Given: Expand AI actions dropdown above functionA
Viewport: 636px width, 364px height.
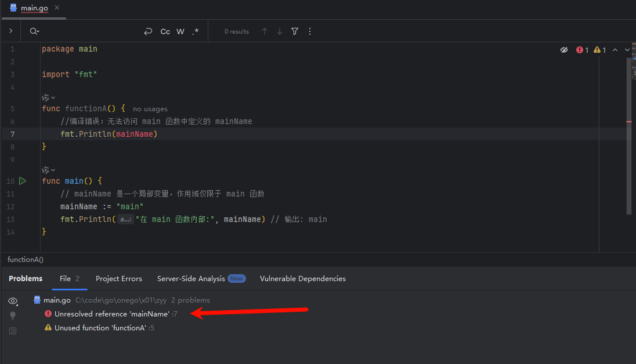Looking at the screenshot, I should click(48, 97).
